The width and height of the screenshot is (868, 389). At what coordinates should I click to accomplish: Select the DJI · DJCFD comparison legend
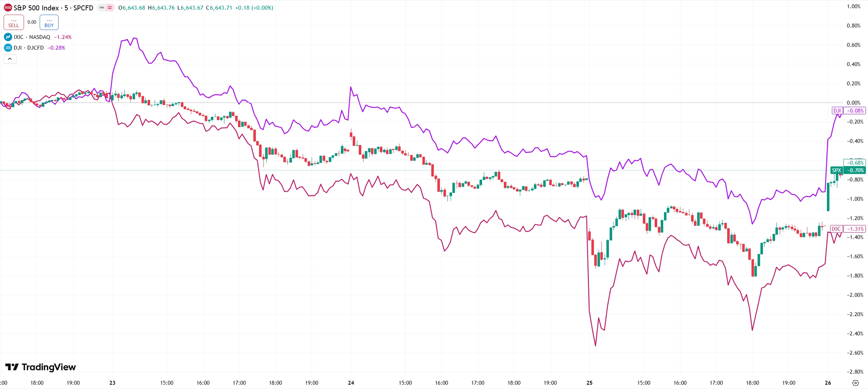click(x=29, y=48)
